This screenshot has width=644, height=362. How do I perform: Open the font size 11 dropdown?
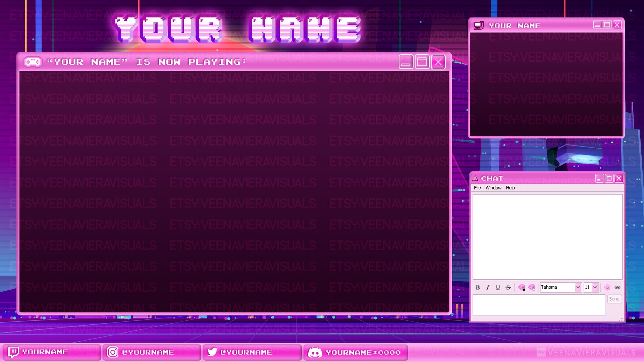coord(591,287)
